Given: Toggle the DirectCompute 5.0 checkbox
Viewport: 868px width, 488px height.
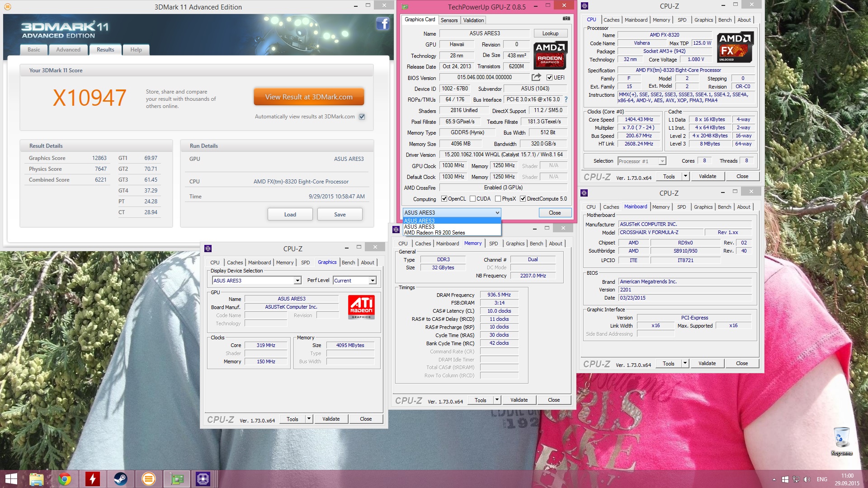Looking at the screenshot, I should (x=523, y=199).
